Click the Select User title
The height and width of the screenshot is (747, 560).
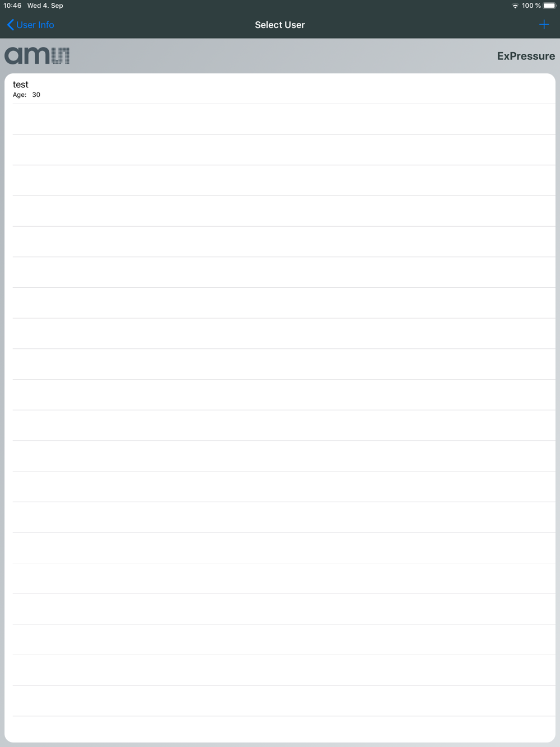(280, 25)
